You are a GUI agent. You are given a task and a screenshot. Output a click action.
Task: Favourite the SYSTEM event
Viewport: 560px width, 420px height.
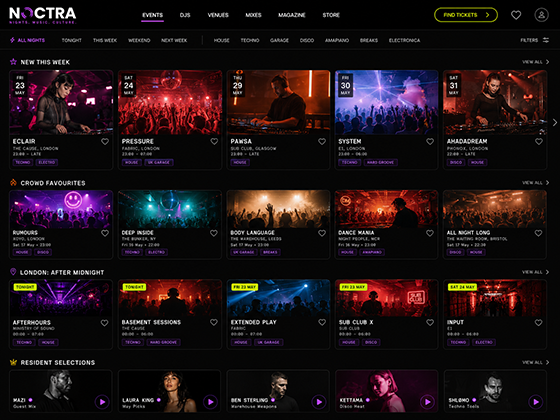[430, 141]
